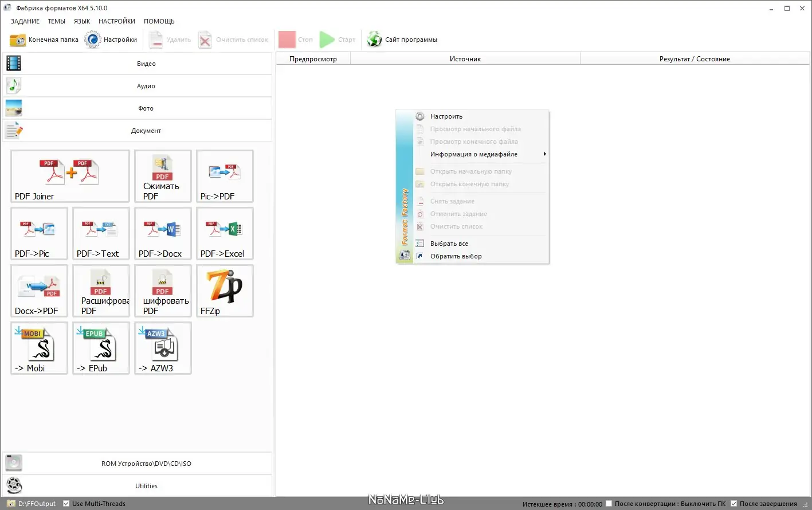Minimize the Фабрика форматов window

771,8
